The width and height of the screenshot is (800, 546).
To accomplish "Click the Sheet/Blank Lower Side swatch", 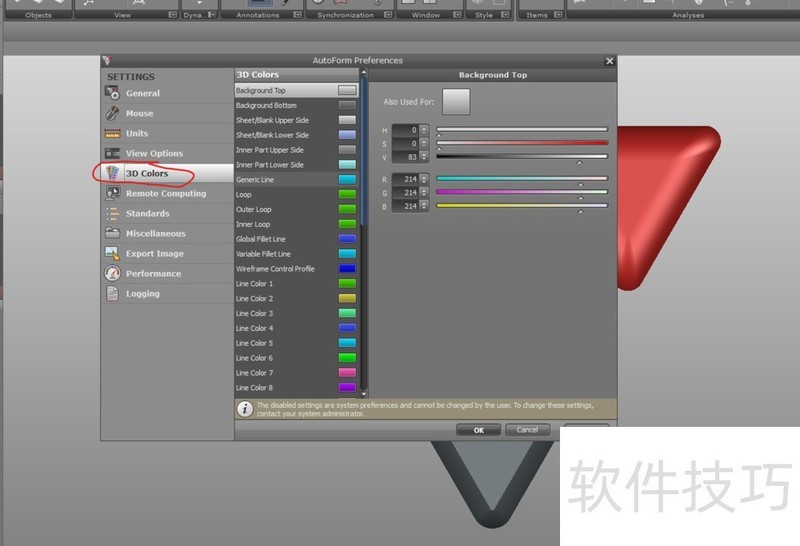I will (x=347, y=135).
